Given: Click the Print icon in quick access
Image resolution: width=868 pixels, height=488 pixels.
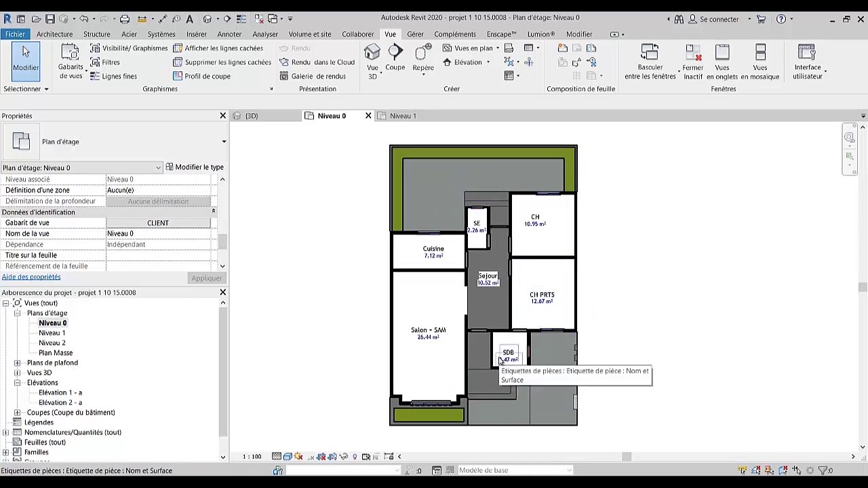Looking at the screenshot, I should point(125,19).
